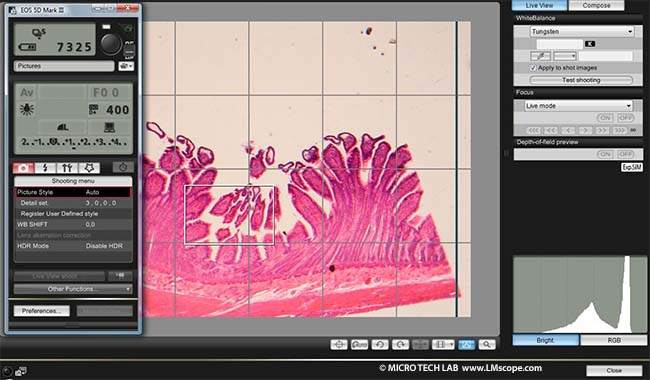Open the Detail set. row
The width and height of the screenshot is (650, 380).
pos(73,203)
